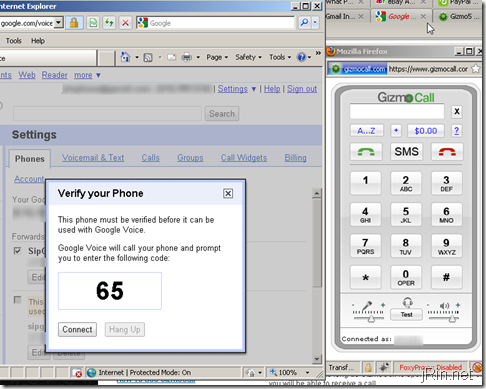Click the GizmoCall phone number field
Viewport: 486px width, 389px height.
(x=397, y=111)
